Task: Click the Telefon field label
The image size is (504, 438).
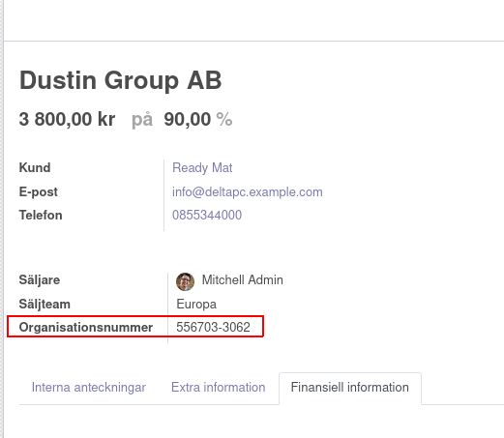Action: point(41,215)
